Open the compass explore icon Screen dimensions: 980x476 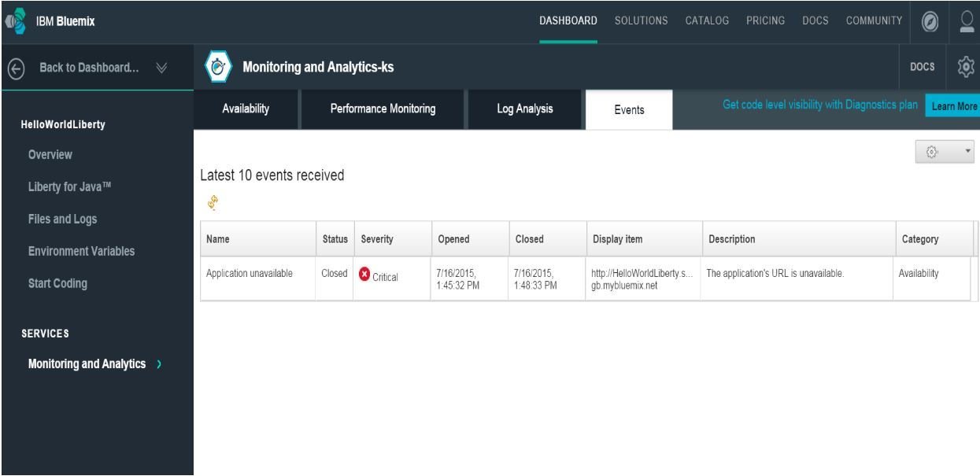(930, 20)
